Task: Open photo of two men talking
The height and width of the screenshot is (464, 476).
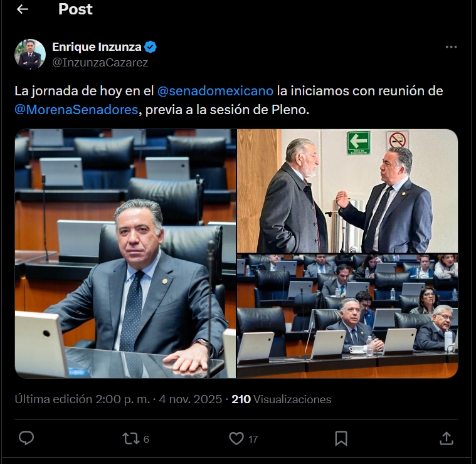Action: [347, 191]
